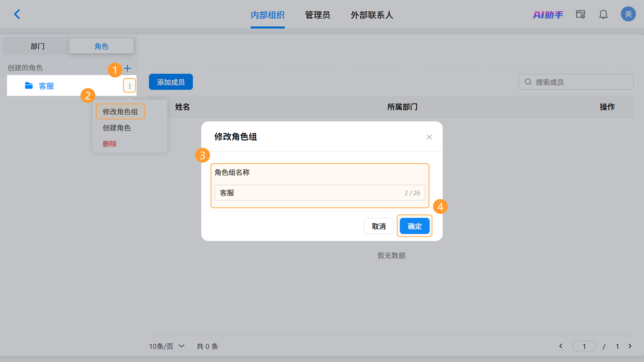The height and width of the screenshot is (362, 644).
Task: Open the AI助手 assistant
Action: [x=548, y=15]
